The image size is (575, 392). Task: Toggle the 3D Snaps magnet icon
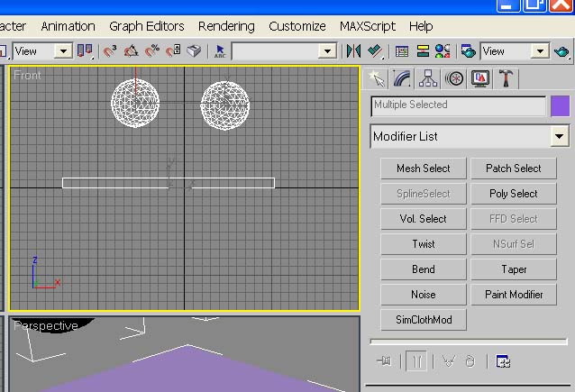point(110,51)
